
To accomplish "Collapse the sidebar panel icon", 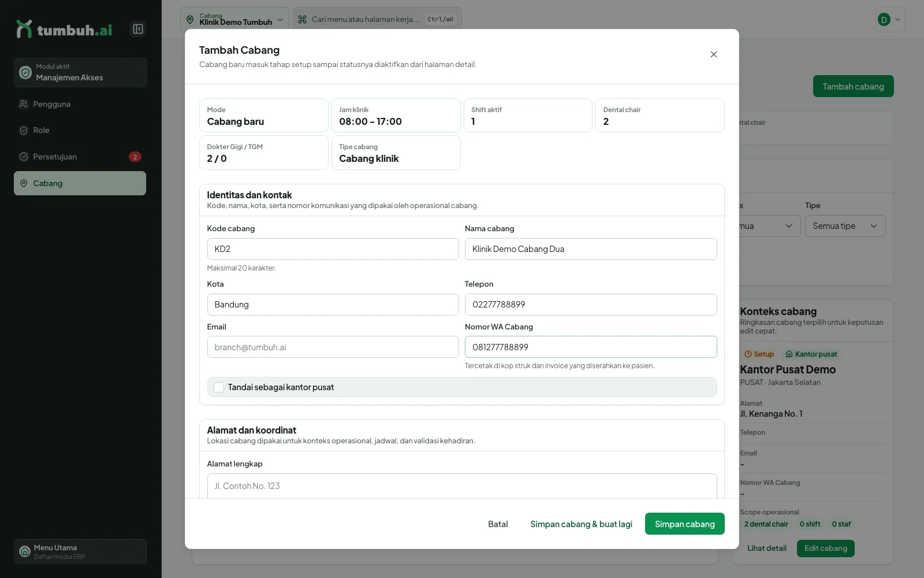I will pyautogui.click(x=138, y=29).
